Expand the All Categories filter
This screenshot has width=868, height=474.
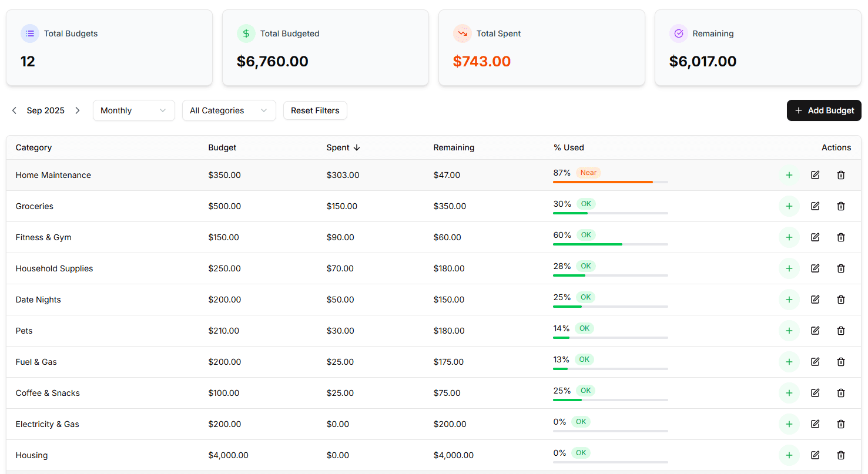pos(229,110)
